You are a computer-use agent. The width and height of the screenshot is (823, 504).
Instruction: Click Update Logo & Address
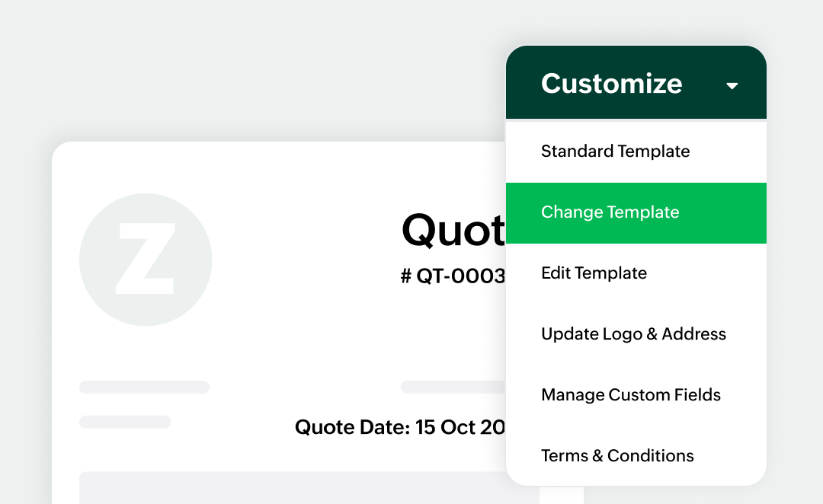coord(633,334)
